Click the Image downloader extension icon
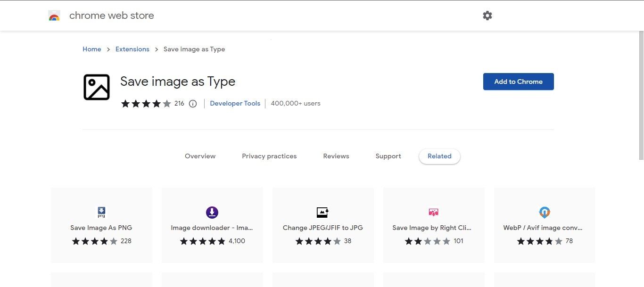Viewport: 644px width, 287px height. pyautogui.click(x=212, y=212)
